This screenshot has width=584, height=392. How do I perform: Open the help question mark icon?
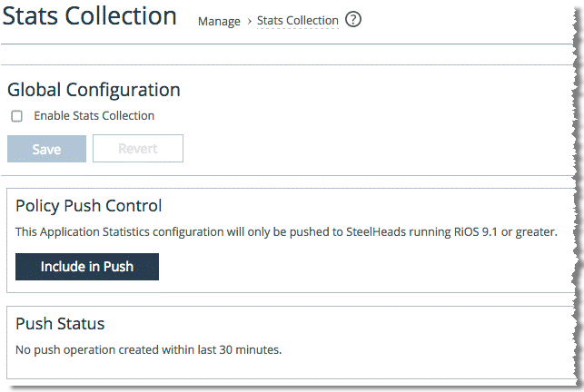pyautogui.click(x=353, y=19)
